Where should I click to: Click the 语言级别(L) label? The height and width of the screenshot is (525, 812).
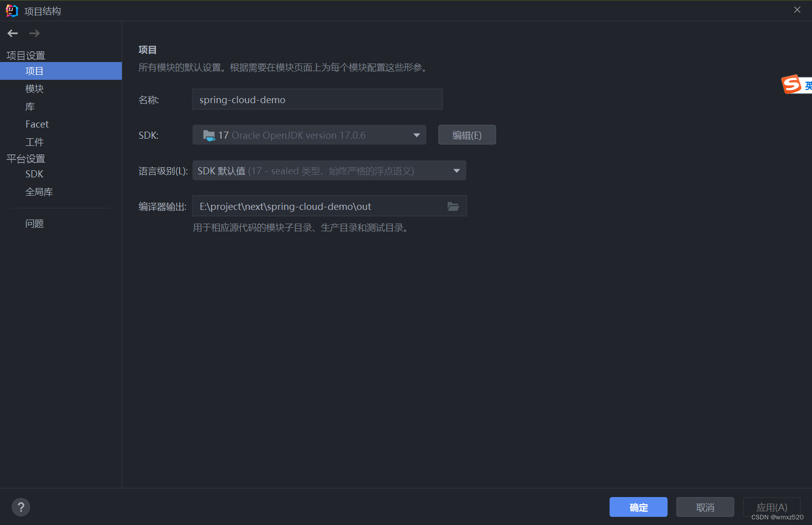click(164, 171)
